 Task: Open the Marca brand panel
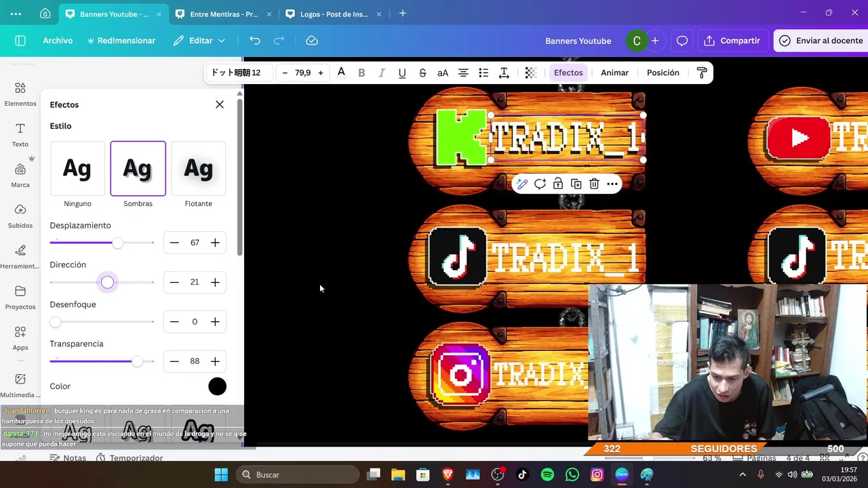[x=20, y=176]
